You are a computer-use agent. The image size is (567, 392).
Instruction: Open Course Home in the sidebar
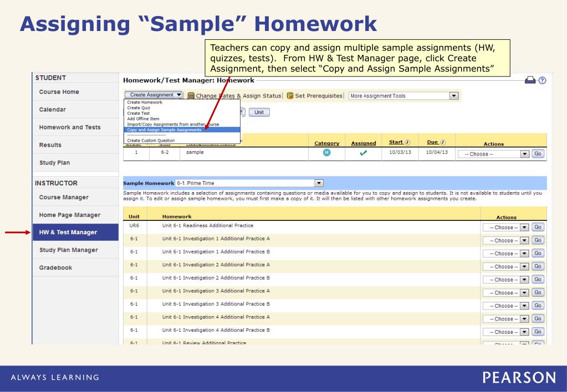pyautogui.click(x=75, y=92)
